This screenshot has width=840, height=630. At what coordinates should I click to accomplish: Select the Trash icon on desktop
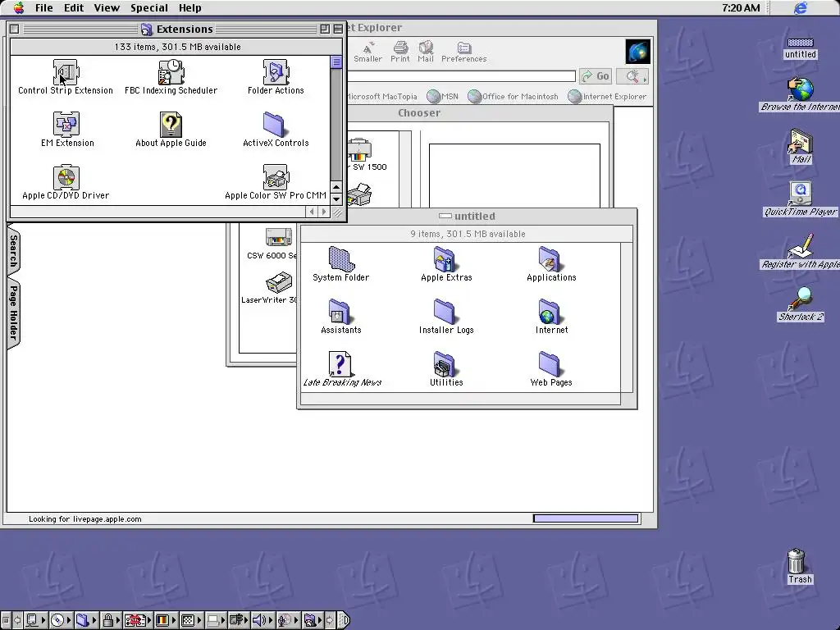[797, 561]
